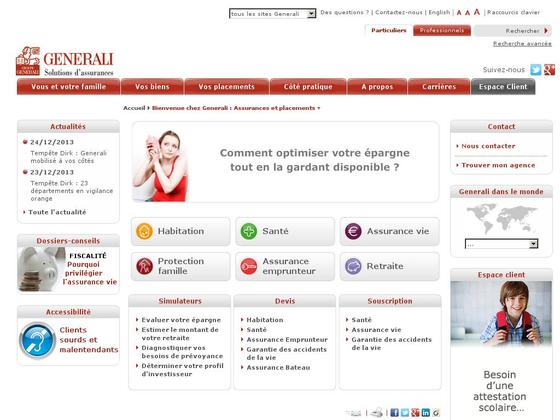The width and height of the screenshot is (560, 420).
Task: Open the Fiscalité piggy bank dossier
Action: (68, 269)
